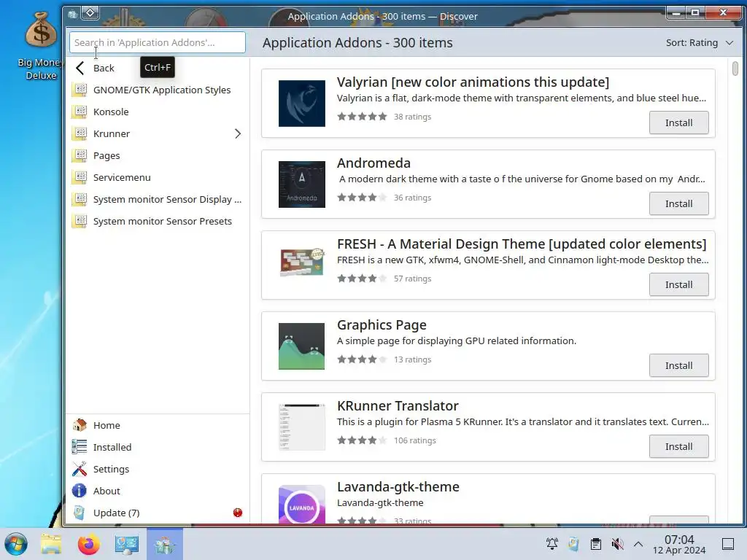Install the Andromeda theme
The width and height of the screenshot is (747, 560).
coord(678,203)
